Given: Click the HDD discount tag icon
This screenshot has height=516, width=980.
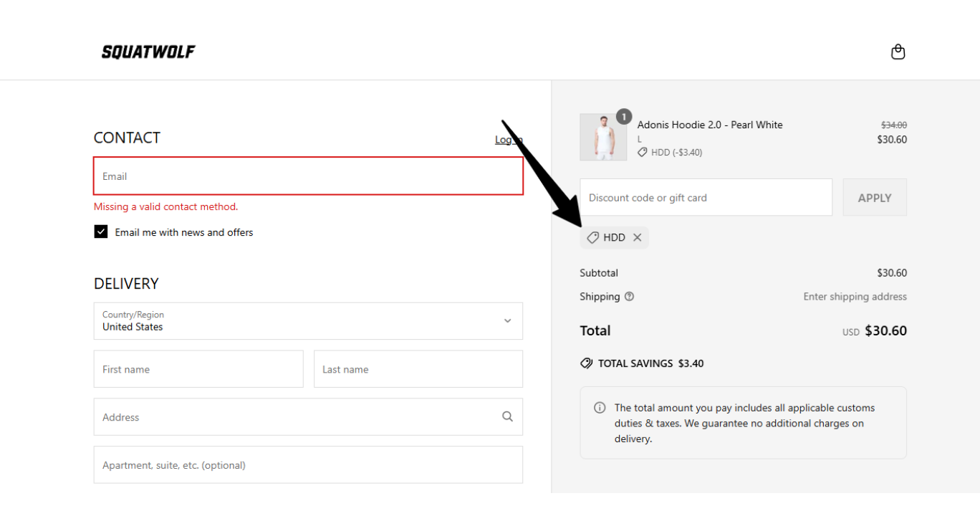Looking at the screenshot, I should coord(592,237).
